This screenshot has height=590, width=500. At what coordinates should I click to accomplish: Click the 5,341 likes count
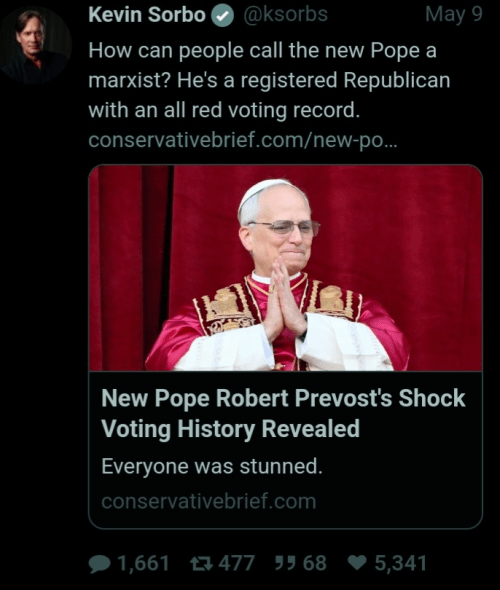400,564
